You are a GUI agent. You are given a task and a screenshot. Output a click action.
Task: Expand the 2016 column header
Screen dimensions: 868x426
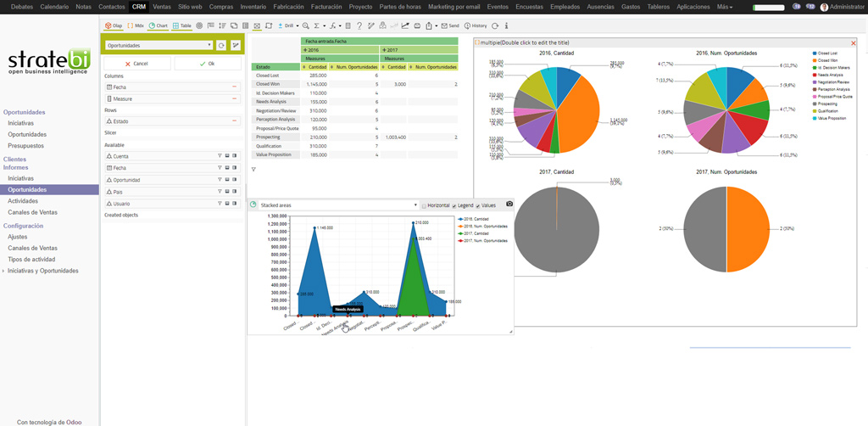[x=303, y=50]
